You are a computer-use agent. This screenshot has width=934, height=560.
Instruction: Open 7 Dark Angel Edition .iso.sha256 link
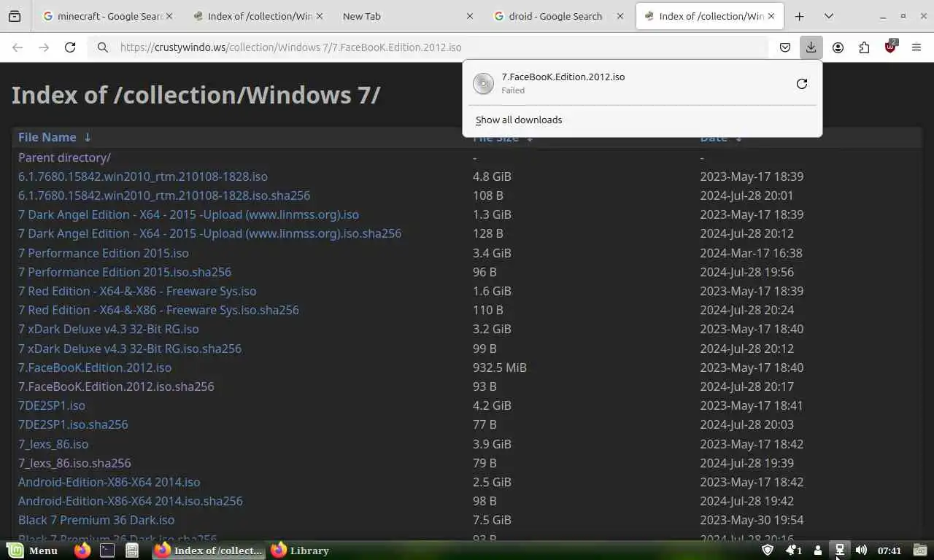tap(209, 233)
